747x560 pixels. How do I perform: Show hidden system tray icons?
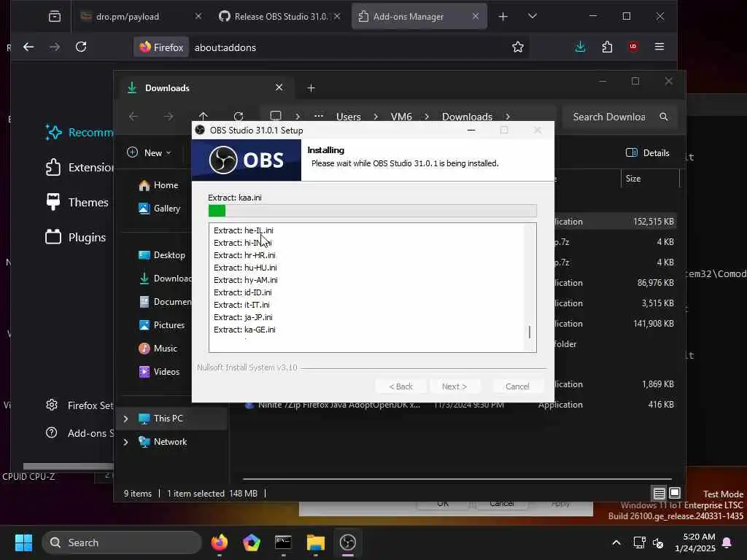(616, 542)
